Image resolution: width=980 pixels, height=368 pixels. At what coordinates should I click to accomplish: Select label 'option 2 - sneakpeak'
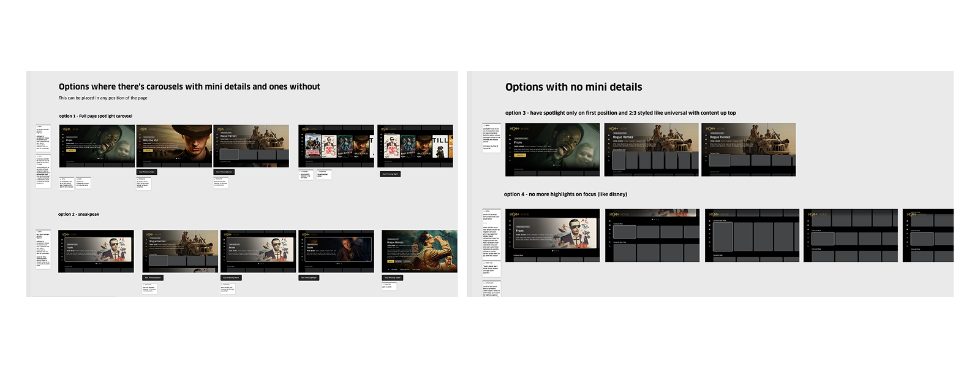point(78,214)
